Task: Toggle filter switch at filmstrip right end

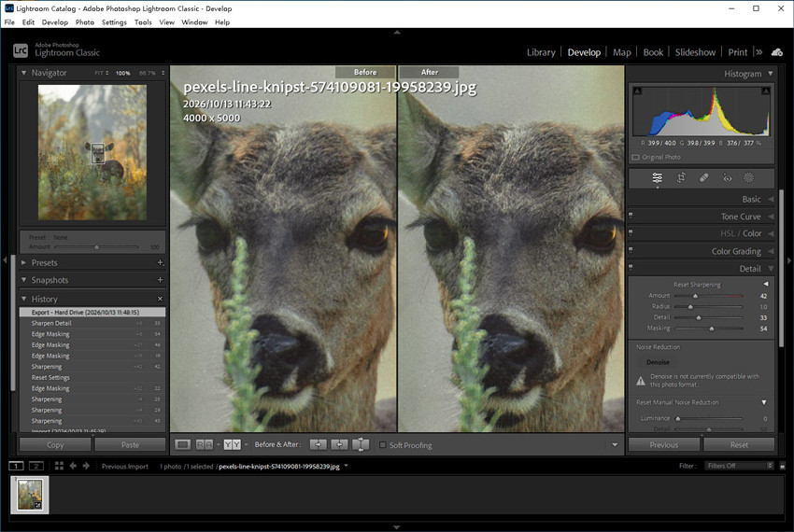Action: (783, 466)
